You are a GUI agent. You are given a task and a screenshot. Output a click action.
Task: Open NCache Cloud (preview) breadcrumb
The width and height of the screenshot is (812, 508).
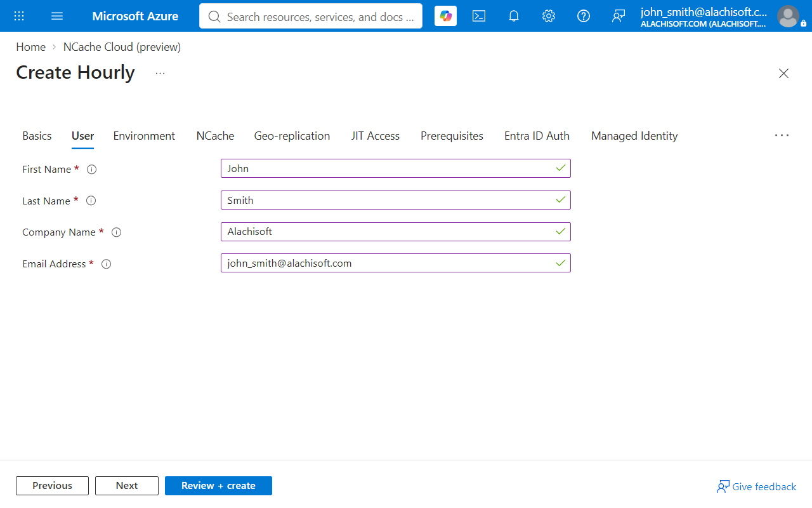pyautogui.click(x=122, y=47)
